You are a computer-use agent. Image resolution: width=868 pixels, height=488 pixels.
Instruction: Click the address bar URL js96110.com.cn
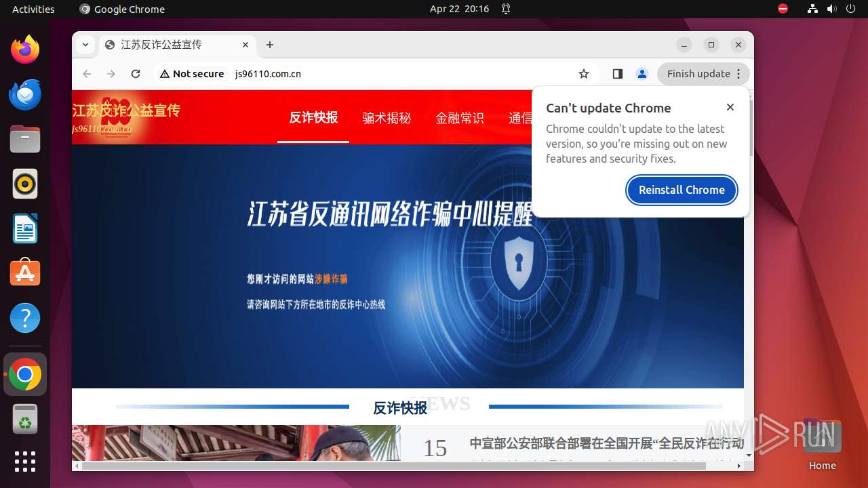(x=268, y=74)
